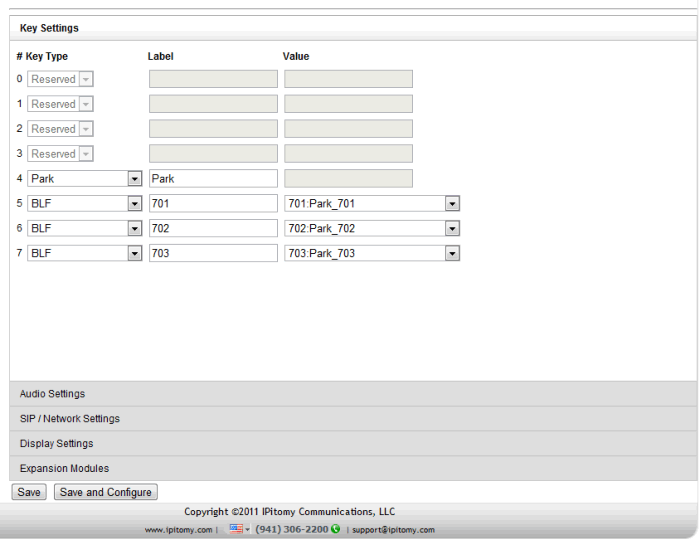Click the disabled Label field for key 2
This screenshot has width=700, height=540.
[x=213, y=129]
